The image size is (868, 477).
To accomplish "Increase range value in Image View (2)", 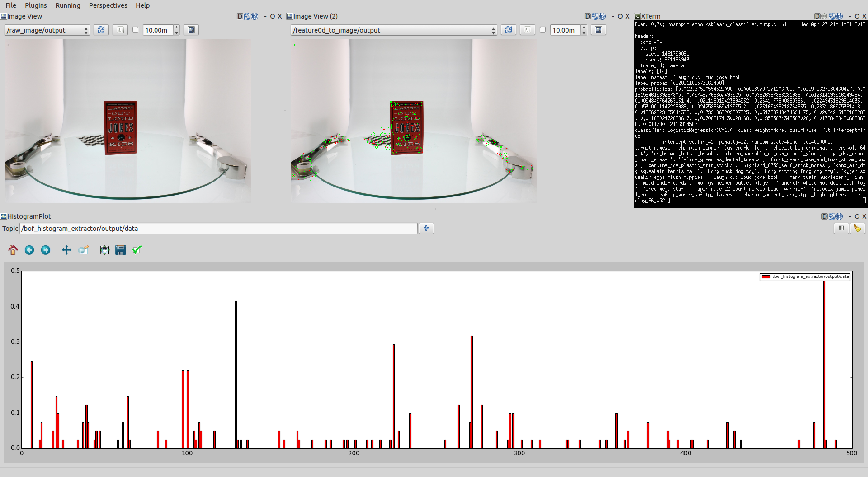I will [584, 28].
